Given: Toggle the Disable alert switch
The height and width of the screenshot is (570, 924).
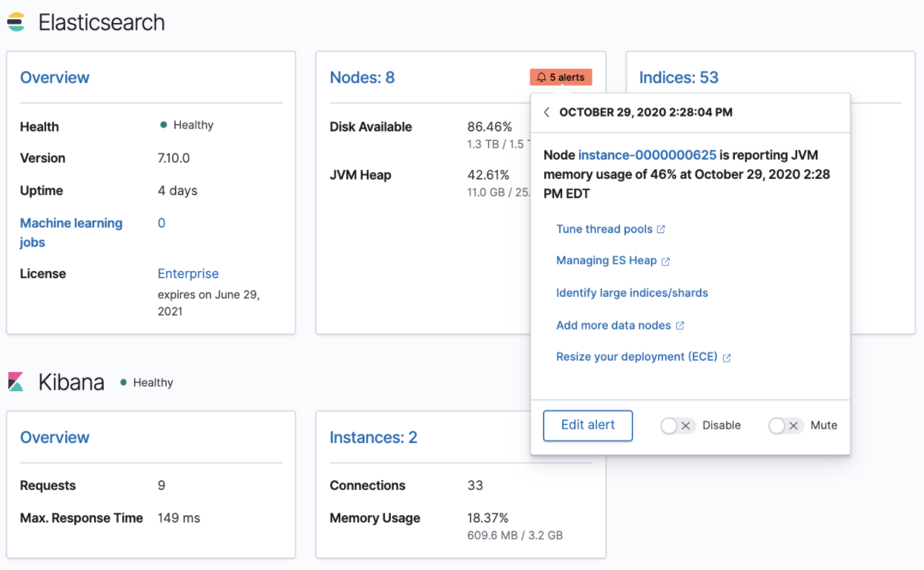Looking at the screenshot, I should point(678,425).
